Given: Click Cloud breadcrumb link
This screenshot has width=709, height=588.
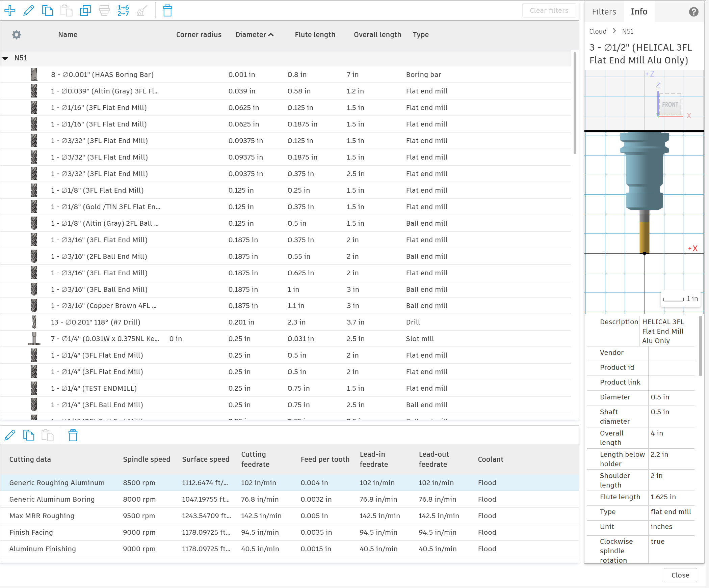Looking at the screenshot, I should (x=598, y=31).
